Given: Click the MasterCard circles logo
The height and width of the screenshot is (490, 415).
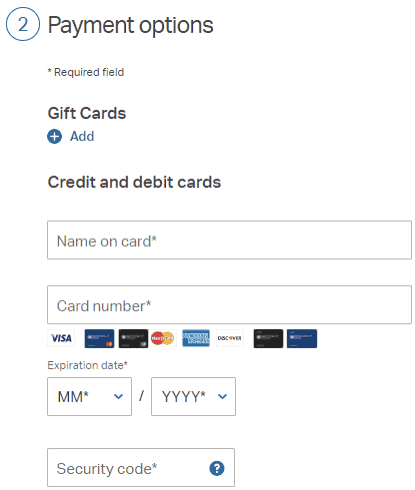Looking at the screenshot, I should 162,338.
